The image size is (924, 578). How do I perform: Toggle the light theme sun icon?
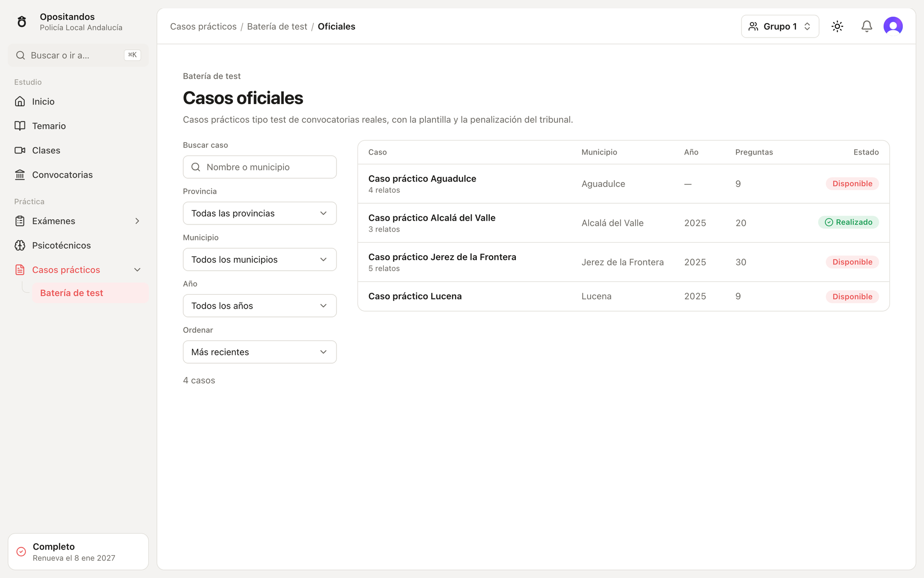click(x=837, y=26)
